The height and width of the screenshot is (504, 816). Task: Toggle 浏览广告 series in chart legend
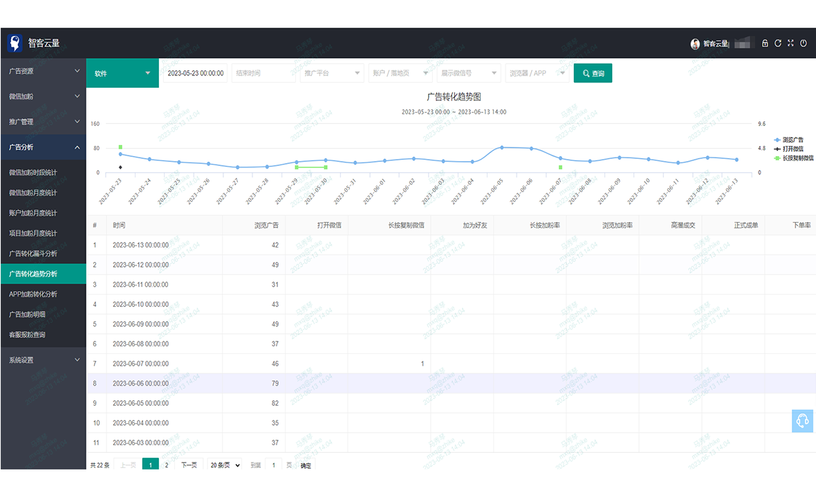[x=792, y=140]
